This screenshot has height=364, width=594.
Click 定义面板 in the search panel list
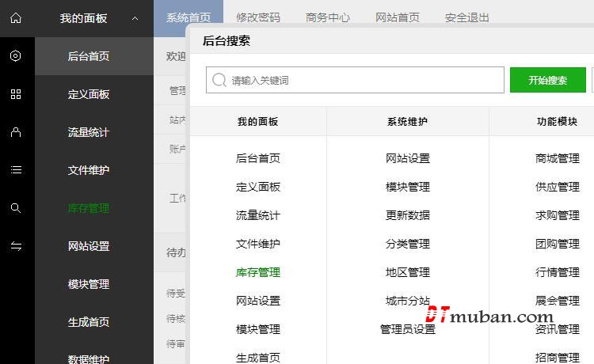click(x=258, y=187)
